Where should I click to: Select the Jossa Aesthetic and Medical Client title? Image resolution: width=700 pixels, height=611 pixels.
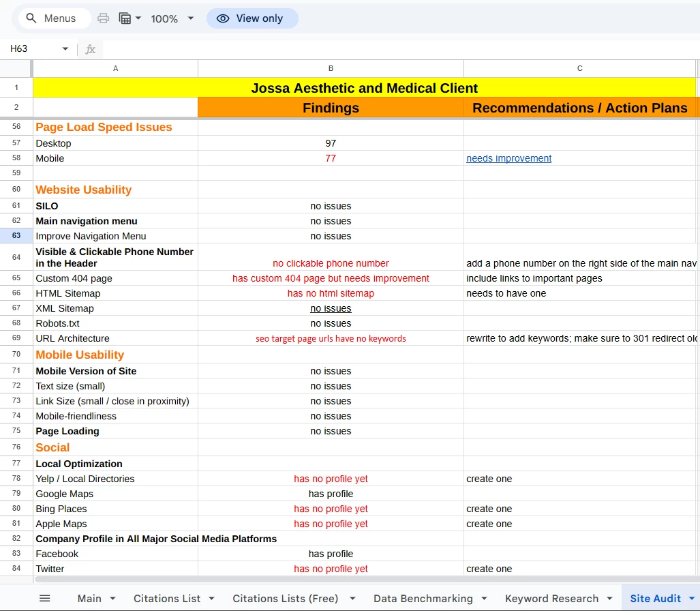coord(364,87)
